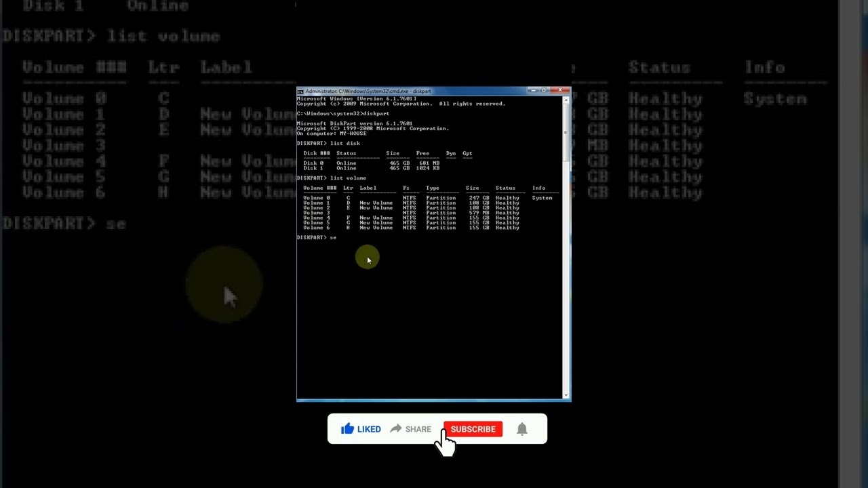868x488 pixels.
Task: Click drive letter 'D' of Volume 1
Action: pos(348,203)
